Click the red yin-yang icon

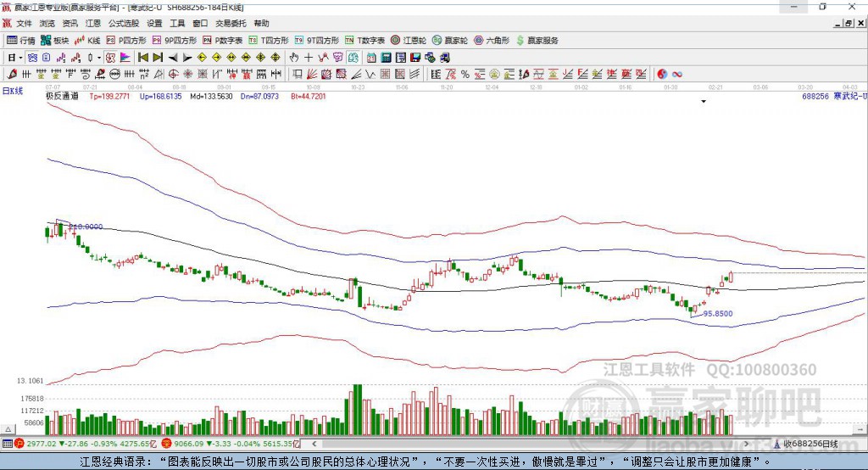click(x=662, y=74)
